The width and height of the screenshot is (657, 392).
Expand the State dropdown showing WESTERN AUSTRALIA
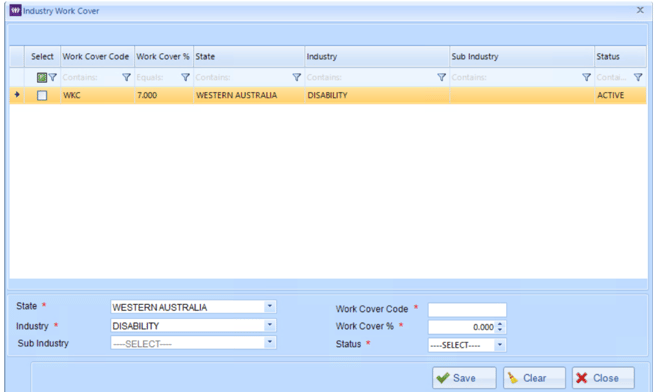270,307
